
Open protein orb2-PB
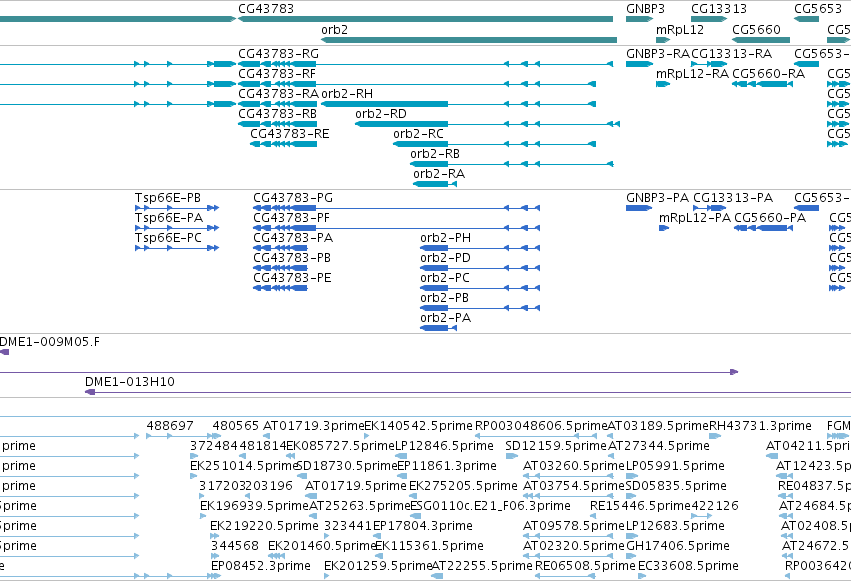444,298
